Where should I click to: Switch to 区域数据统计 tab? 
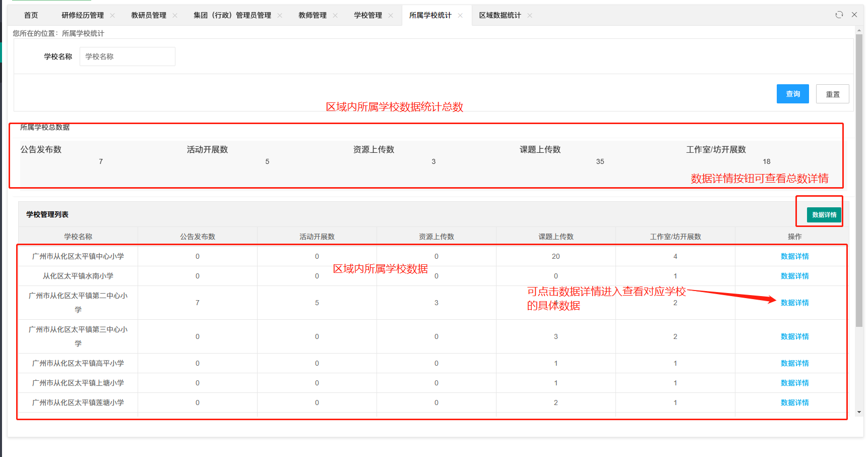(x=500, y=16)
